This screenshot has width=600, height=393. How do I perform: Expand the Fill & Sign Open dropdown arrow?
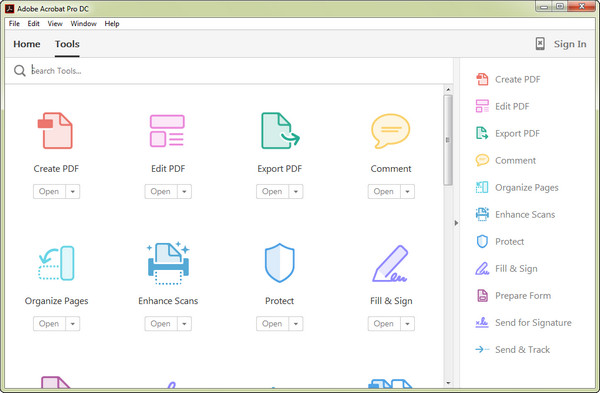coord(408,324)
